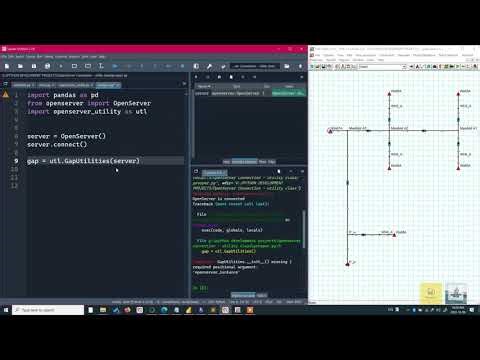
Task: Sort variables by the Type column
Action: click(x=237, y=87)
